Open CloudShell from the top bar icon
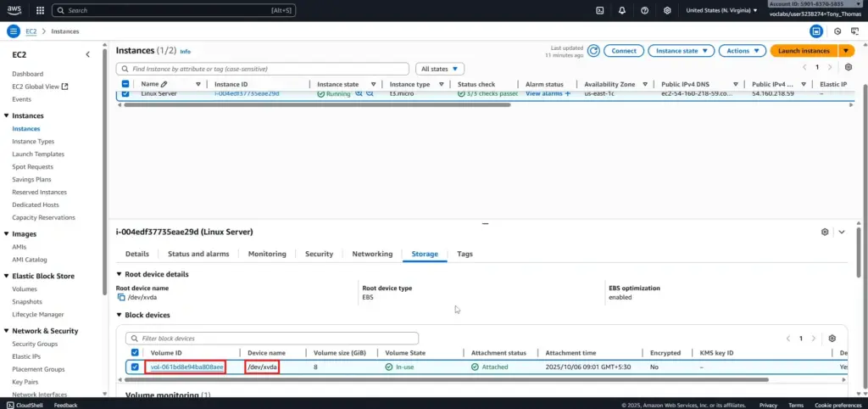 click(x=600, y=10)
